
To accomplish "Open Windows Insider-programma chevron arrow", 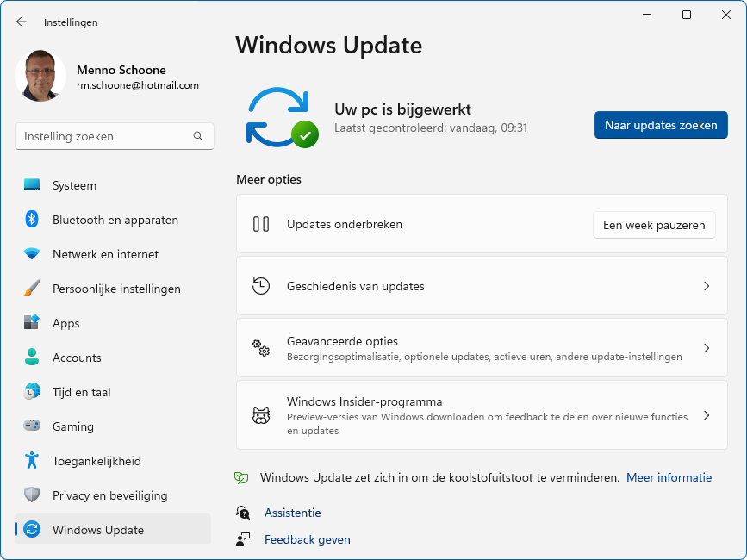I will [x=707, y=415].
